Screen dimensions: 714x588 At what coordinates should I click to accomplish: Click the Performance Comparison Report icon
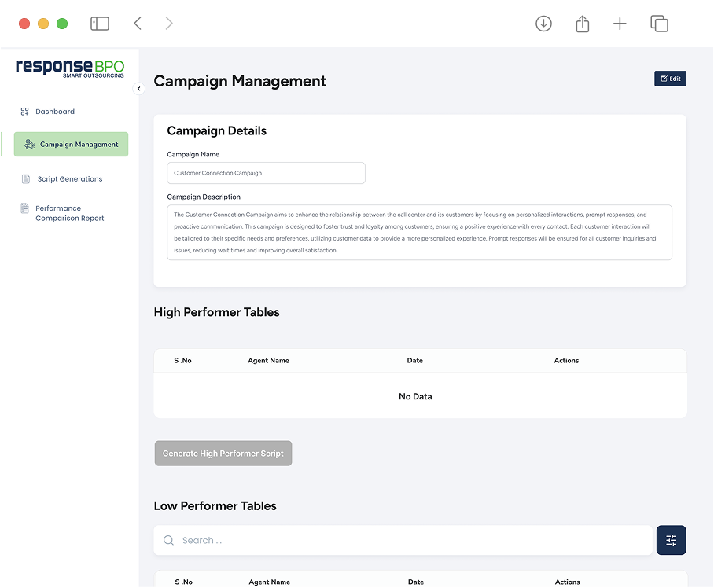click(x=25, y=208)
